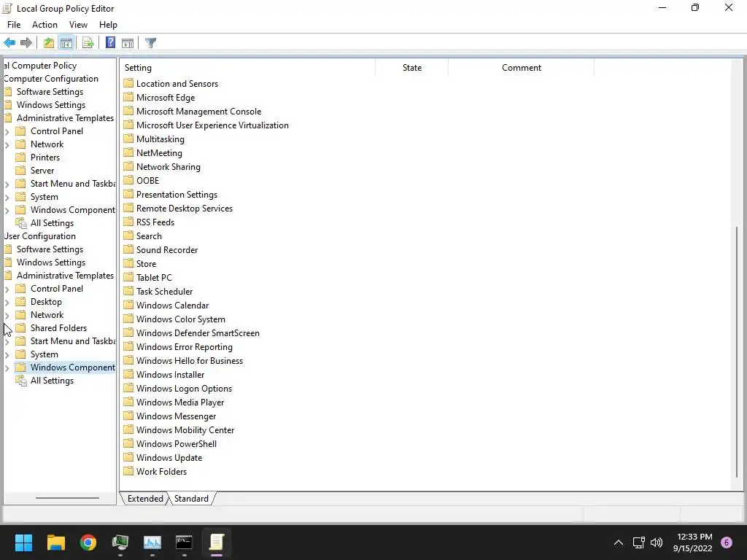Click the speaker volume tray icon
This screenshot has width=747, height=560.
[x=657, y=542]
